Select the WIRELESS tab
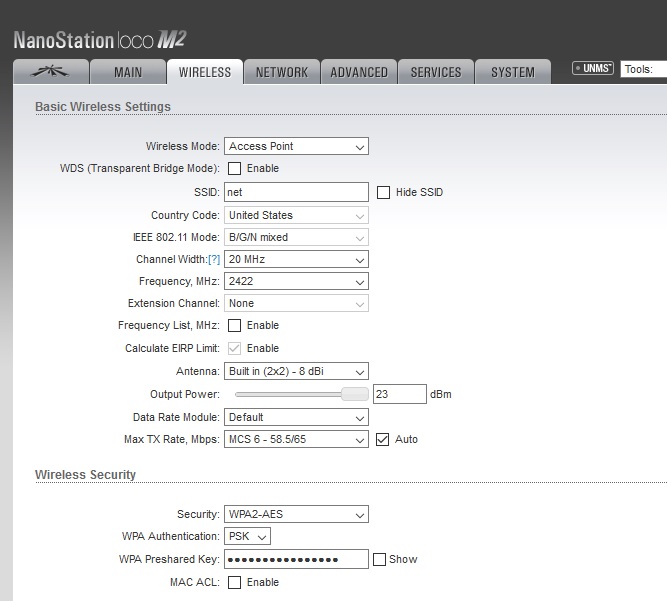Image resolution: width=667 pixels, height=601 pixels. 205,72
